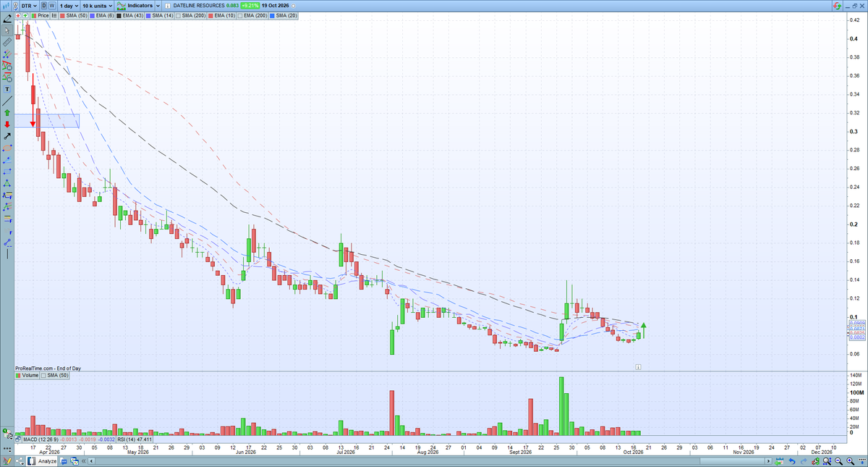The image size is (868, 467).
Task: Select the red down arrow tool
Action: pyautogui.click(x=7, y=125)
